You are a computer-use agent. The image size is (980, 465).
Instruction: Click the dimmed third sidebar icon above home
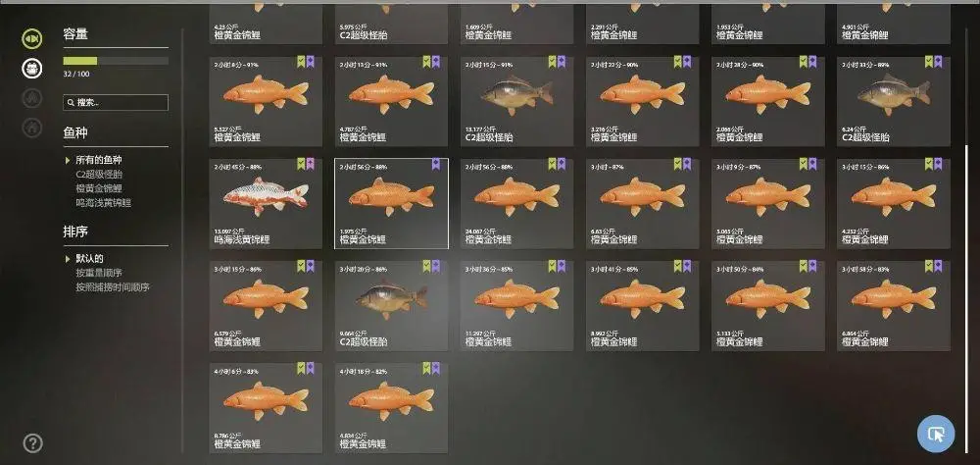tap(32, 98)
